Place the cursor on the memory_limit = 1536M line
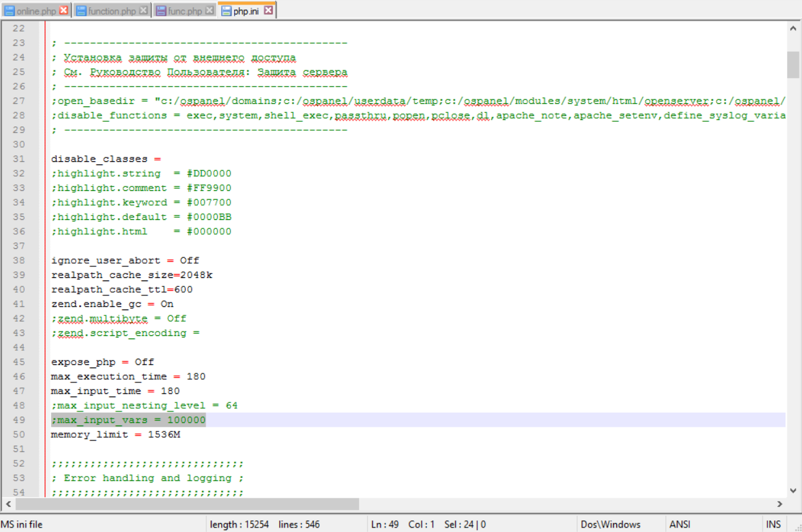The image size is (802, 532). tap(116, 435)
